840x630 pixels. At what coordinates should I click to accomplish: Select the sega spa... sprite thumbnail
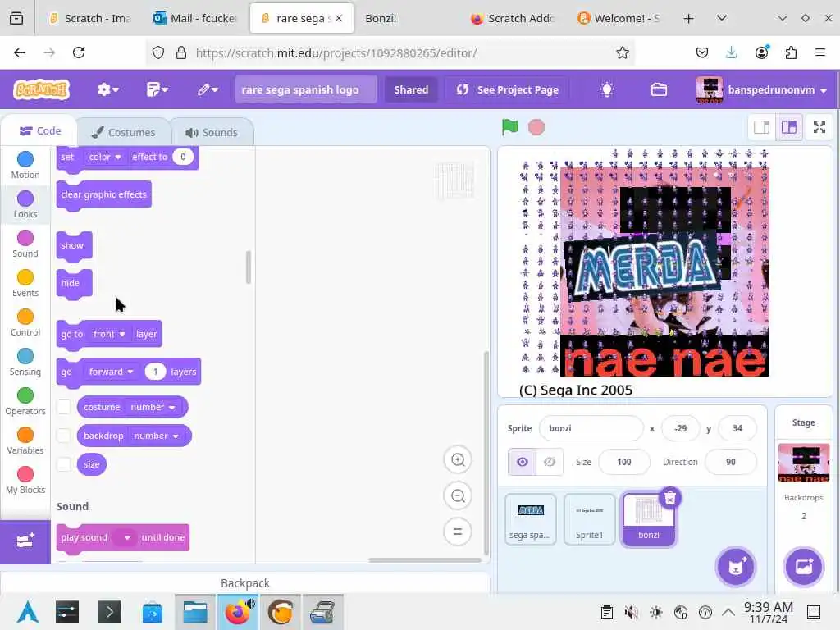(531, 518)
